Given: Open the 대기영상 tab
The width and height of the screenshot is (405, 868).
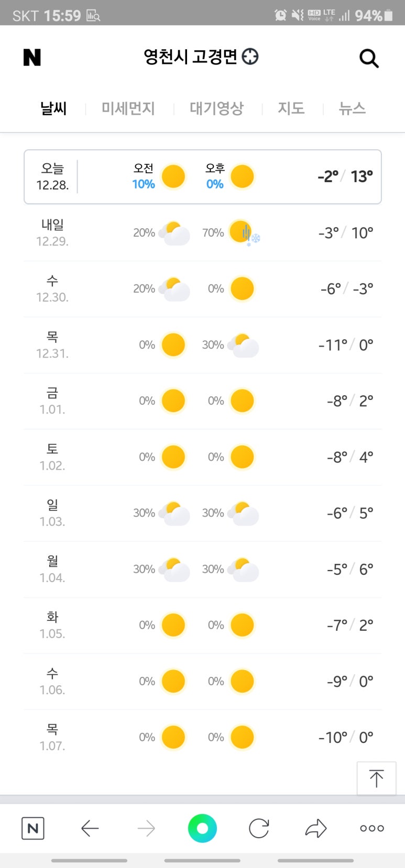Looking at the screenshot, I should [217, 108].
